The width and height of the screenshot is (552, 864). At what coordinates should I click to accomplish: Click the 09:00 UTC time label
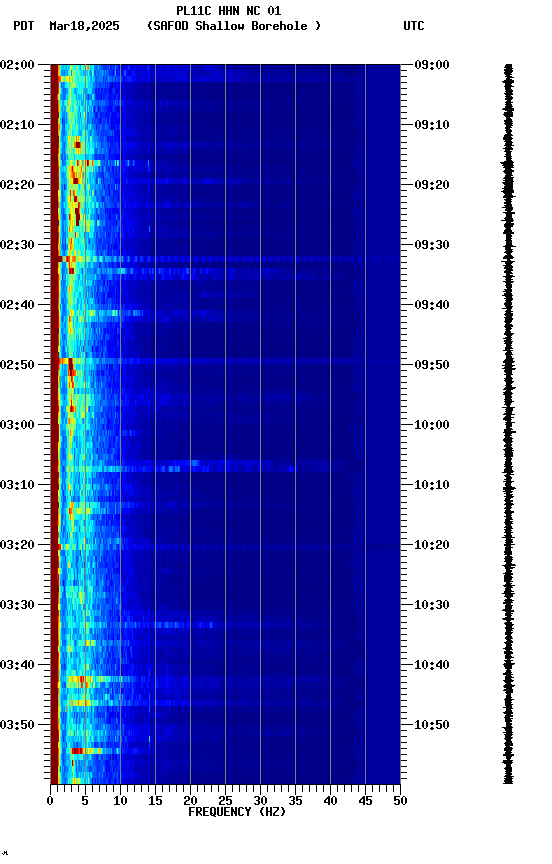432,65
